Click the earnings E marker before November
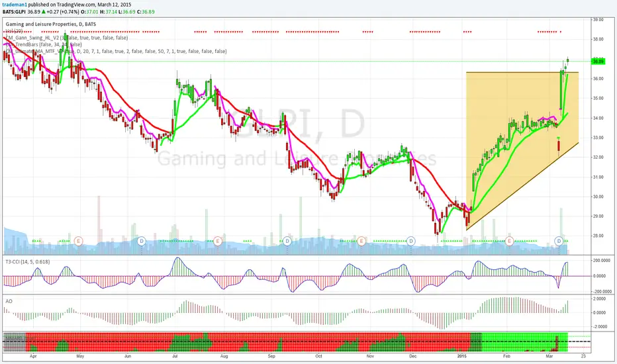The height and width of the screenshot is (364, 617). point(361,241)
